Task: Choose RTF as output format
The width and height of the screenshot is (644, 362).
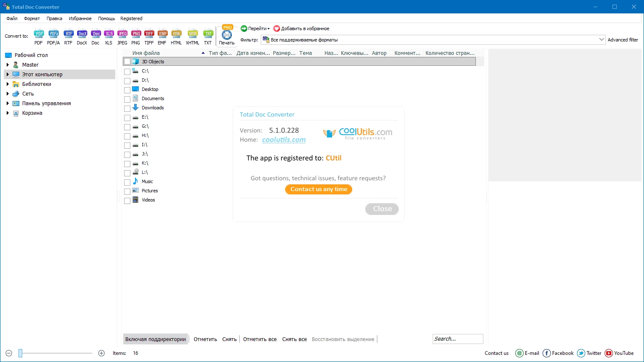Action: (x=68, y=37)
